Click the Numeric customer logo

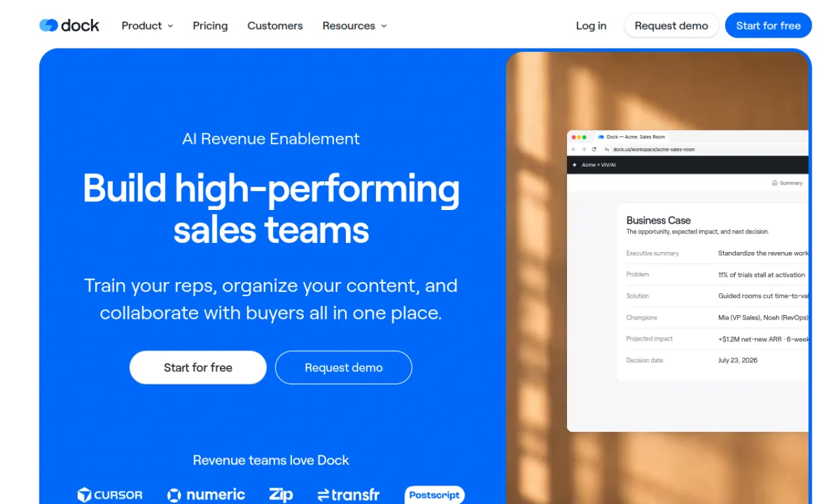[206, 495]
